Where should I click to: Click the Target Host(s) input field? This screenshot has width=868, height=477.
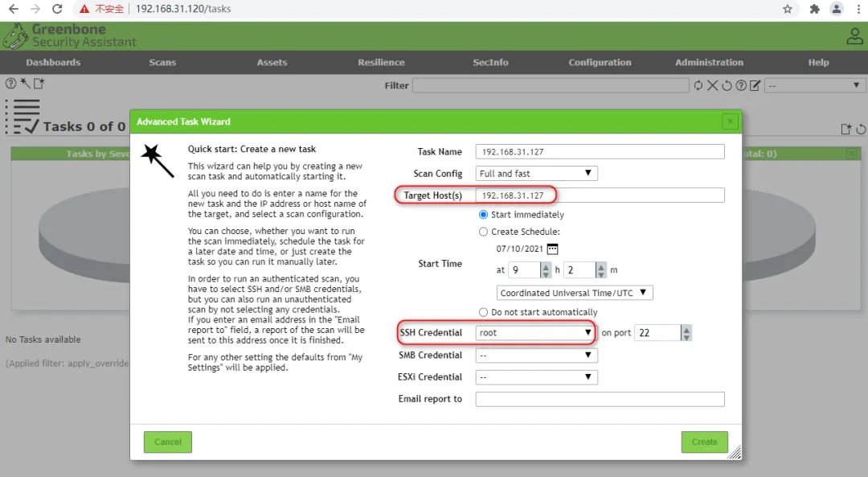pyautogui.click(x=600, y=195)
